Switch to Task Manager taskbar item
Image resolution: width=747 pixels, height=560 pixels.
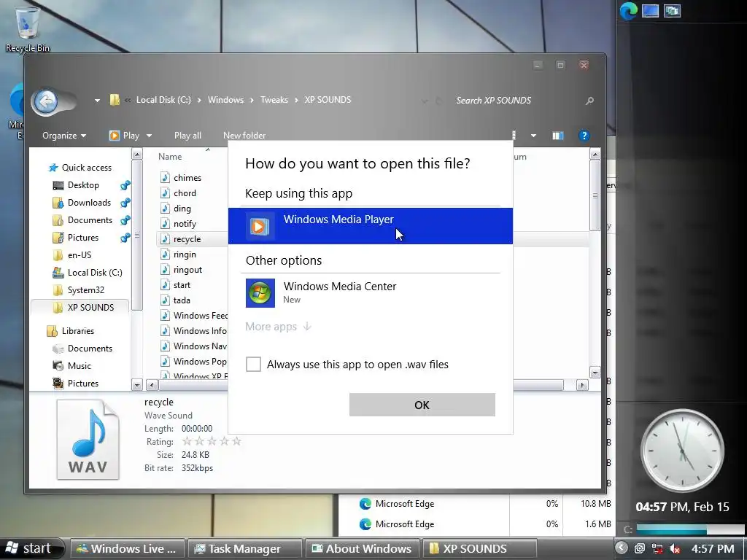tap(245, 549)
